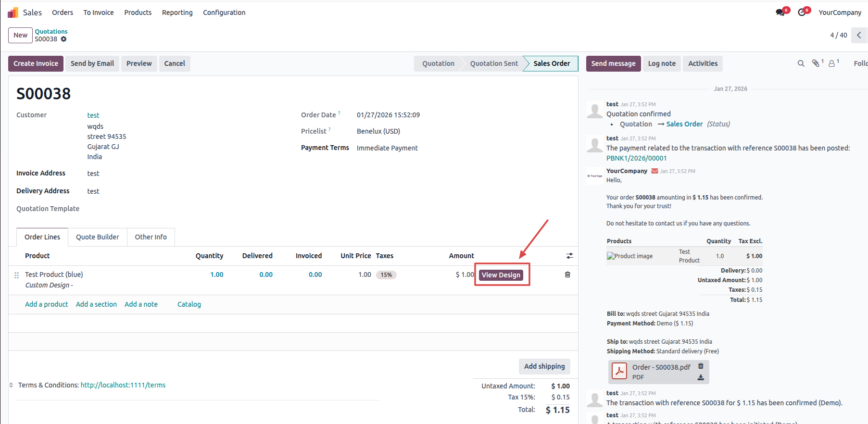Click the View Design button
868x424 pixels.
501,275
